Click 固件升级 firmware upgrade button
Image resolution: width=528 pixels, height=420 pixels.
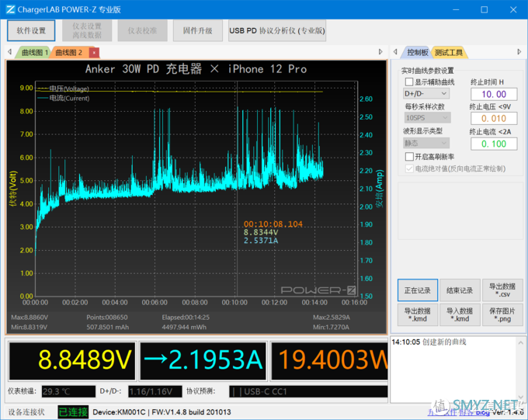coord(198,30)
